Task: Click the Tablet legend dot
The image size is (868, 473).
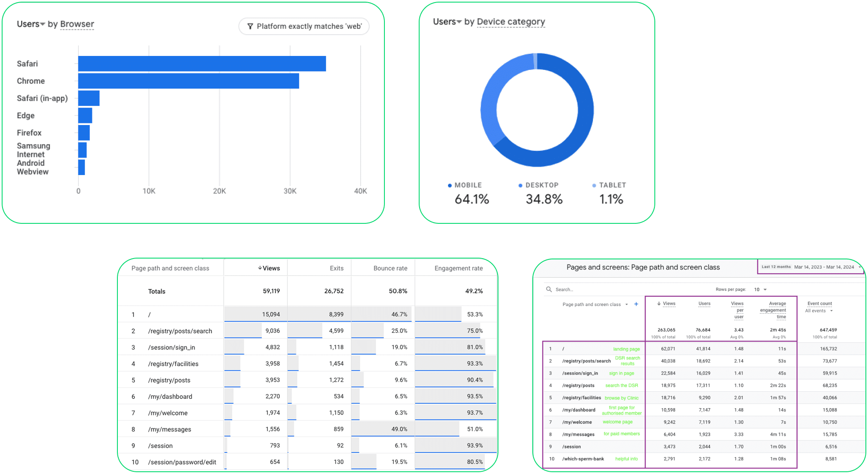Action: [x=594, y=186]
